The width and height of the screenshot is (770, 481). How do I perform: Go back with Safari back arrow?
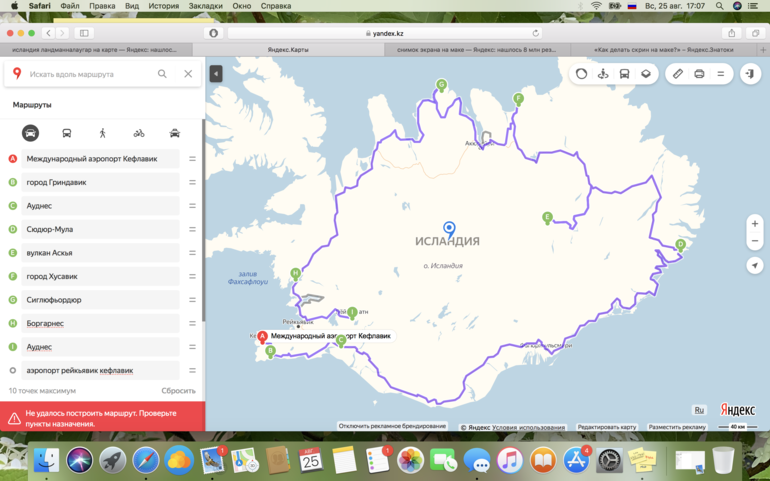tap(48, 33)
